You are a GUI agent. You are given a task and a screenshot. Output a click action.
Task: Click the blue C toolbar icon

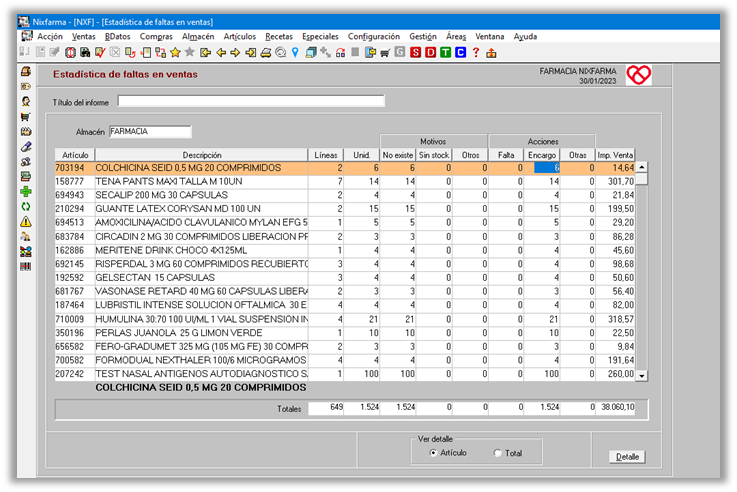tap(461, 53)
